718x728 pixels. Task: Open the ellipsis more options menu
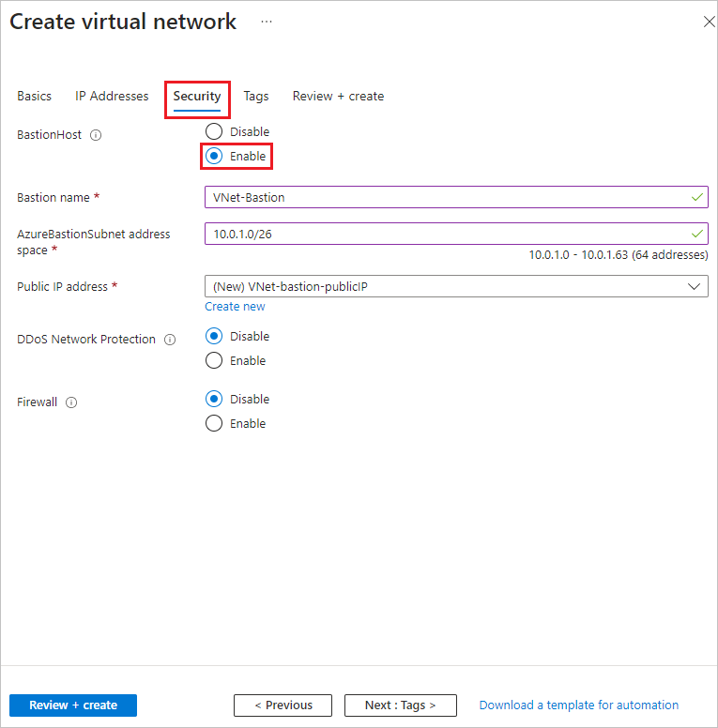coord(267,22)
